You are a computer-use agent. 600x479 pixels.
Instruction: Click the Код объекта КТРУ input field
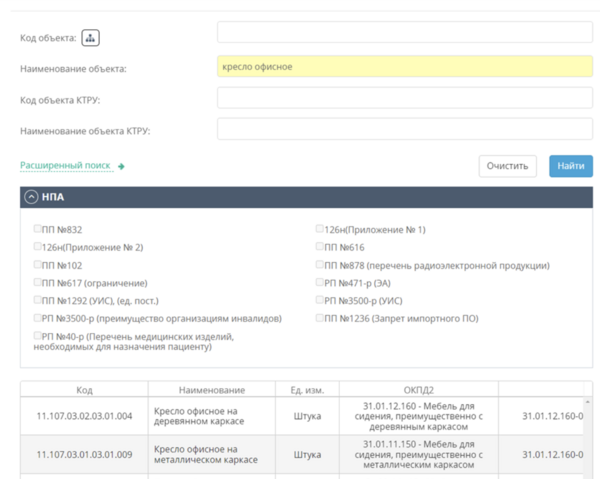(404, 98)
